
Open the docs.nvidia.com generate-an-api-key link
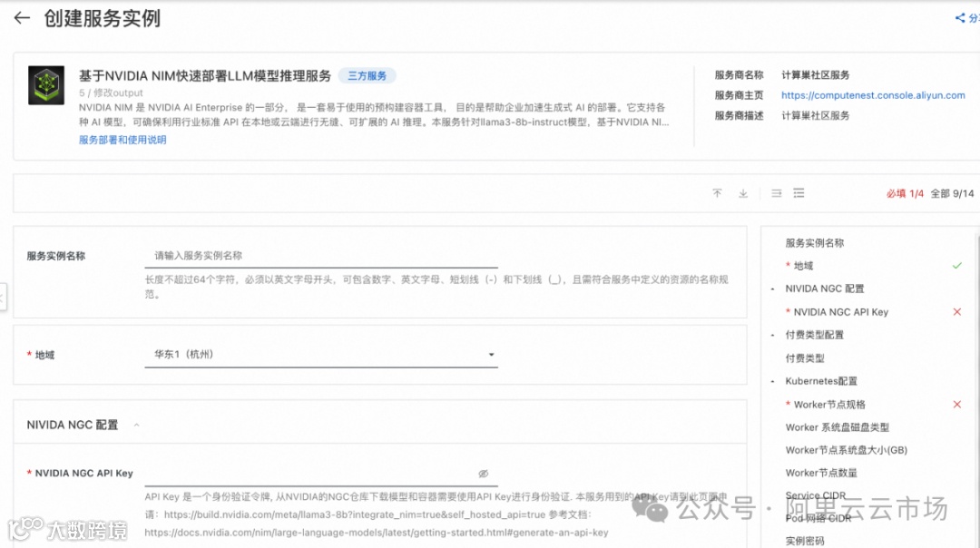coord(377,533)
